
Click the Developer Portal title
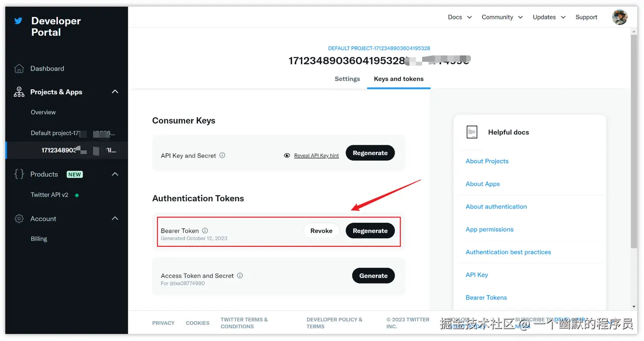[56, 26]
